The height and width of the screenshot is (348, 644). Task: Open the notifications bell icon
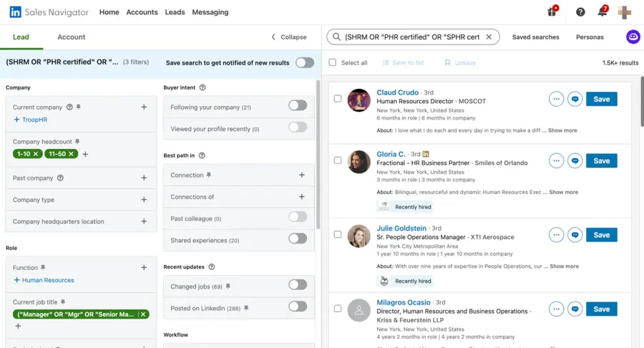[602, 11]
